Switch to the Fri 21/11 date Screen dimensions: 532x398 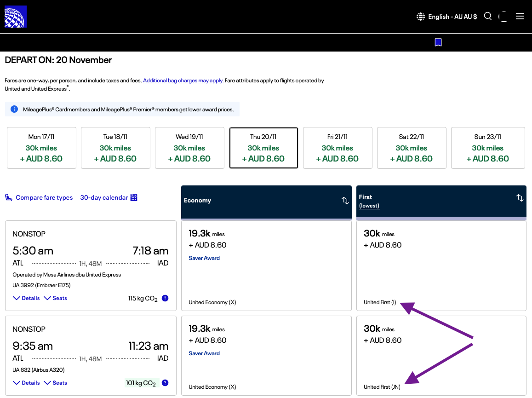(337, 148)
